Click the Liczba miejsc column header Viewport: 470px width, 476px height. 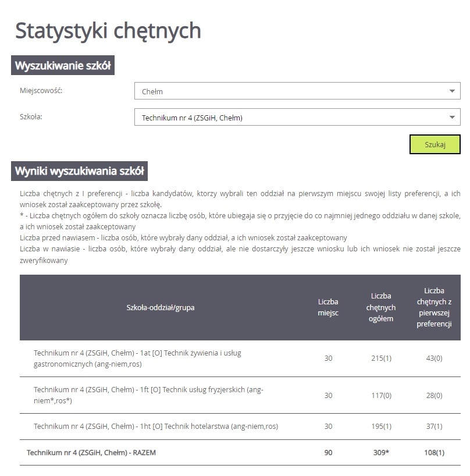pyautogui.click(x=328, y=307)
